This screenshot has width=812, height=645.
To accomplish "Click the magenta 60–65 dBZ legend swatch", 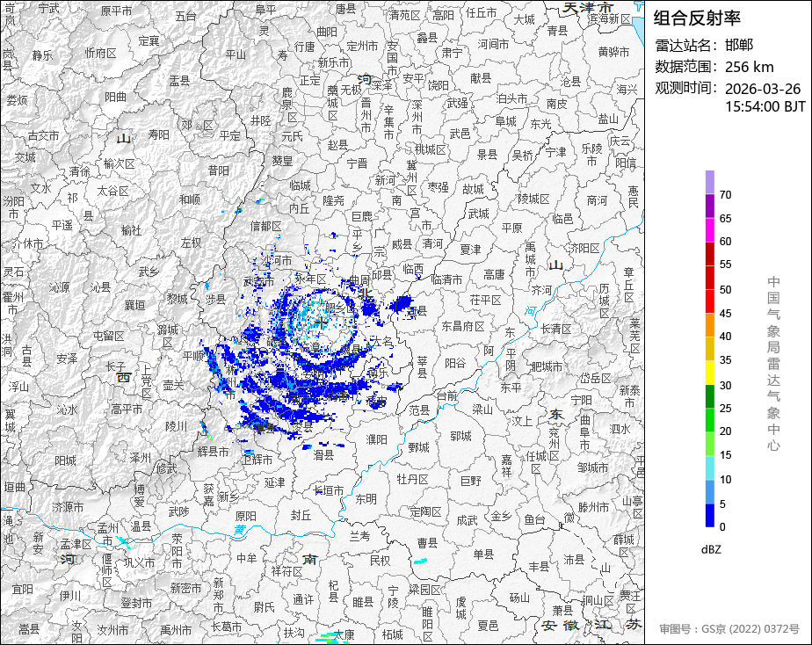I will point(709,229).
